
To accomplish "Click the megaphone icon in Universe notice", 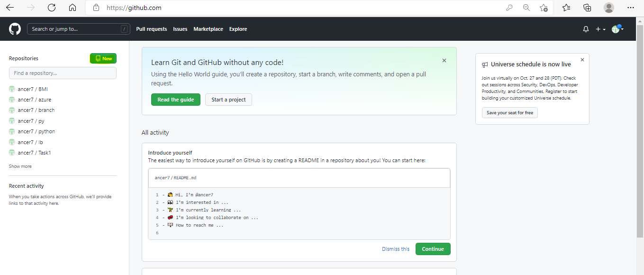I will [x=485, y=64].
